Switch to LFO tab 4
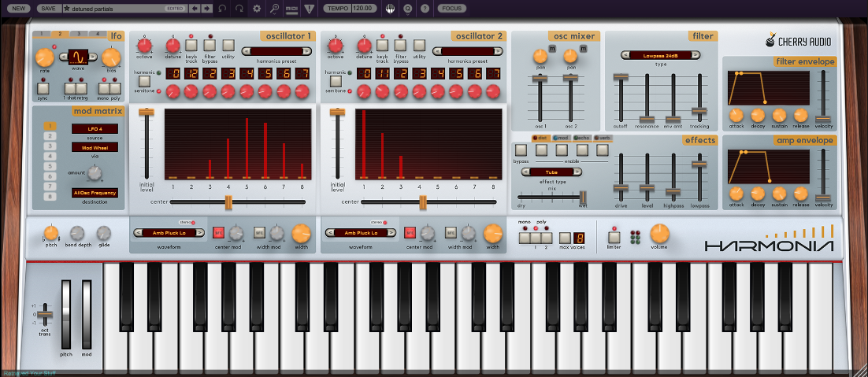 click(x=98, y=34)
